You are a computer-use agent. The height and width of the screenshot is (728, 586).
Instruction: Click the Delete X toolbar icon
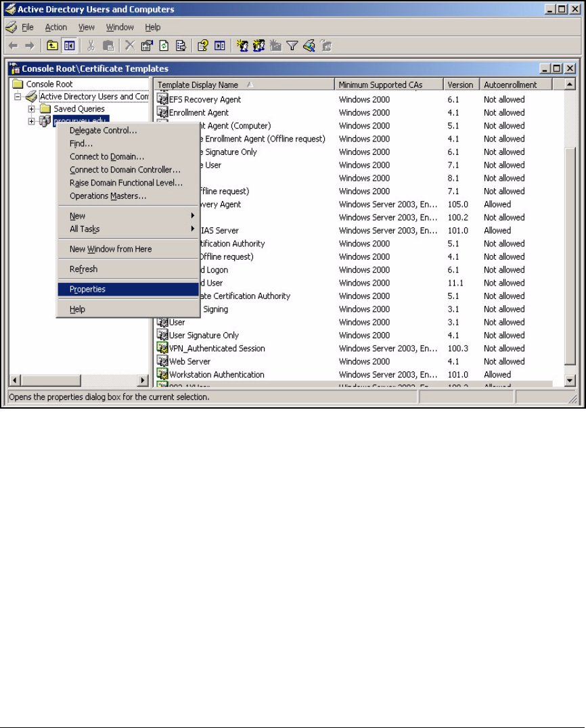(130, 45)
